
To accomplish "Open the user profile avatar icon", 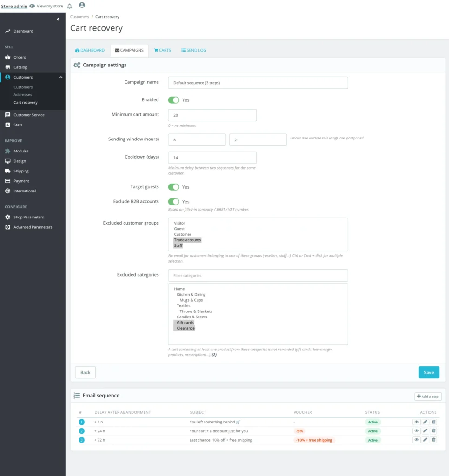I will pyautogui.click(x=82, y=5).
